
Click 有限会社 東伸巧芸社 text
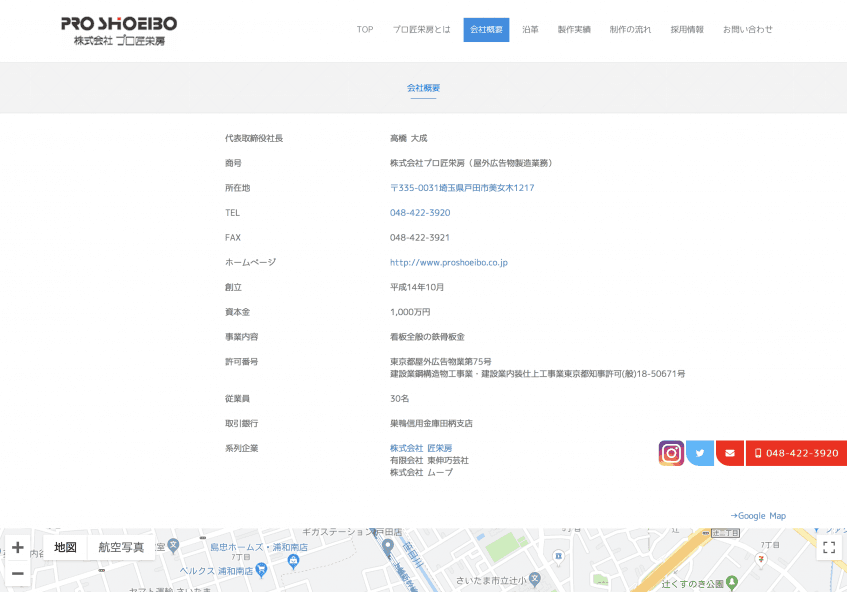429,461
